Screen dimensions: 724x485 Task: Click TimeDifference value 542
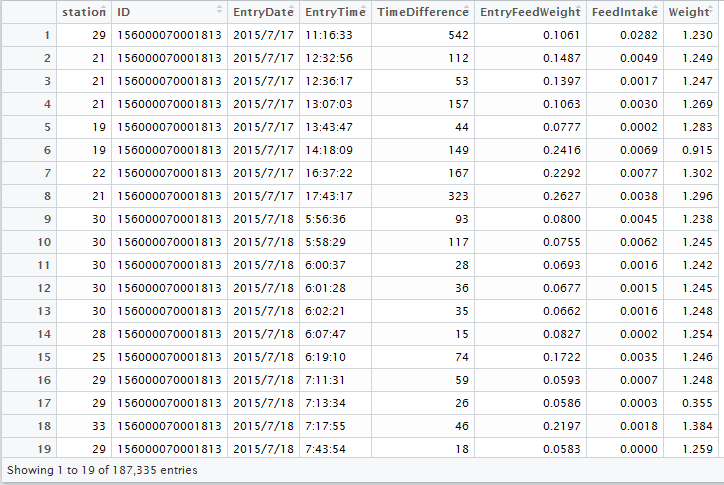pos(458,35)
